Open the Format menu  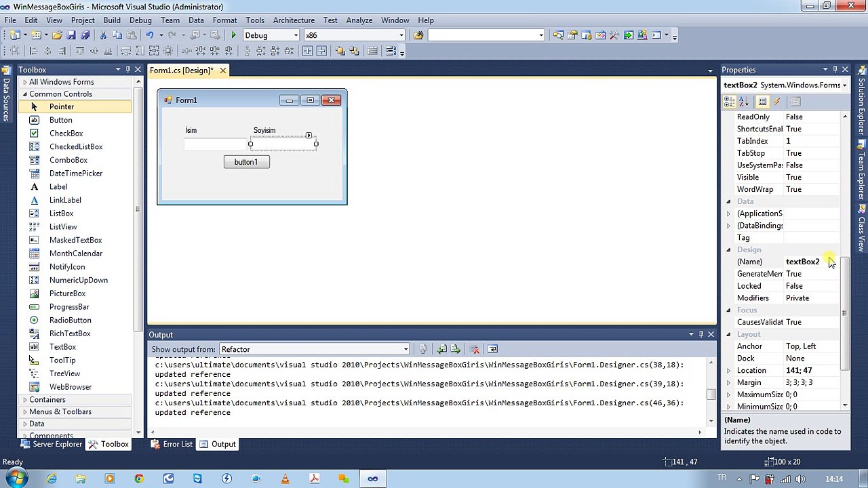(224, 20)
